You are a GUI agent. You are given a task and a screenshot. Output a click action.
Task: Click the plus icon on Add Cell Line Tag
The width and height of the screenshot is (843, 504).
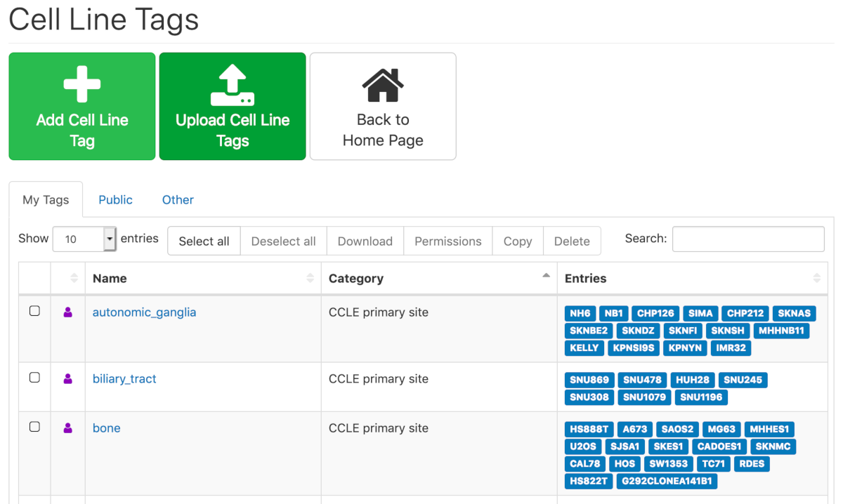point(81,83)
